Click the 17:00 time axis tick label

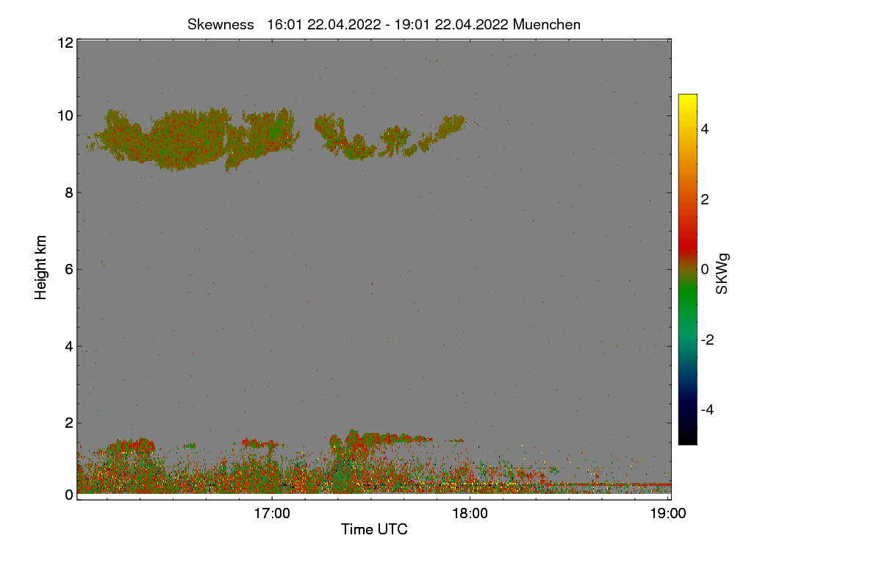272,514
